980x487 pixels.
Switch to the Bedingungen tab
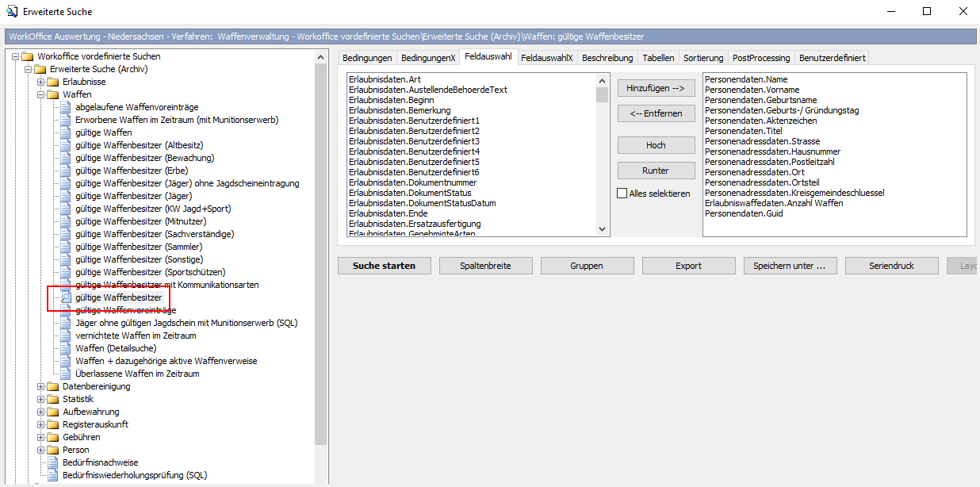pyautogui.click(x=367, y=58)
